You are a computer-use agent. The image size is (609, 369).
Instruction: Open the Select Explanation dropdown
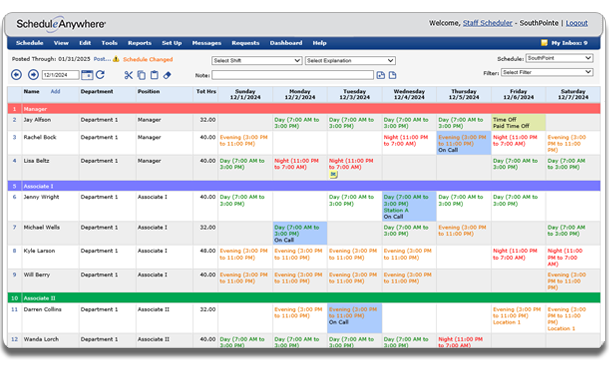[350, 61]
